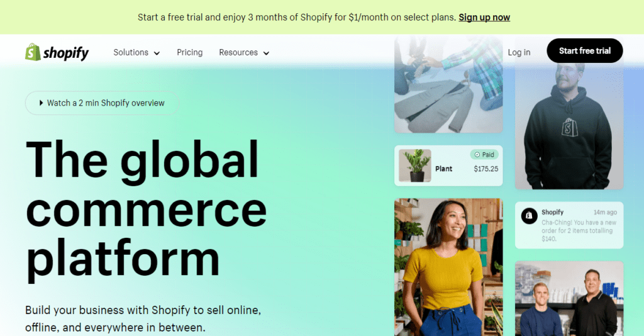Expand the Resources dropdown chevron

(266, 53)
